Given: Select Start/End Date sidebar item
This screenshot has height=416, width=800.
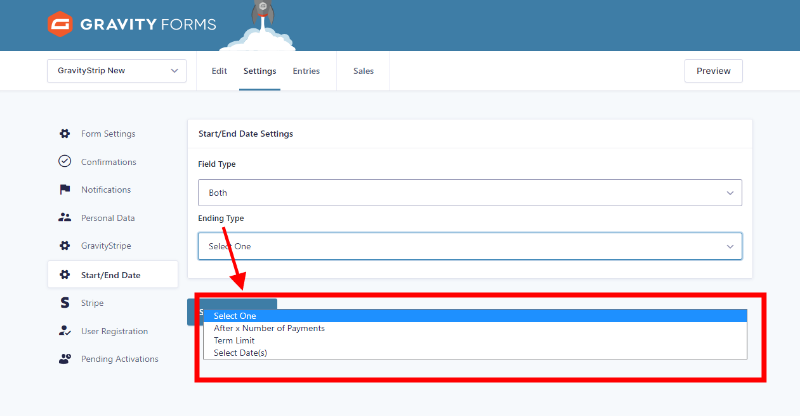Looking at the screenshot, I should click(113, 275).
